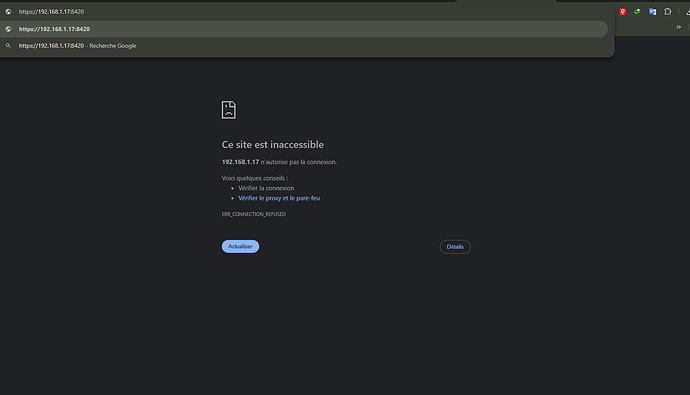This screenshot has height=395, width=690.
Task: Open the red extension icon in toolbar
Action: pyautogui.click(x=623, y=12)
